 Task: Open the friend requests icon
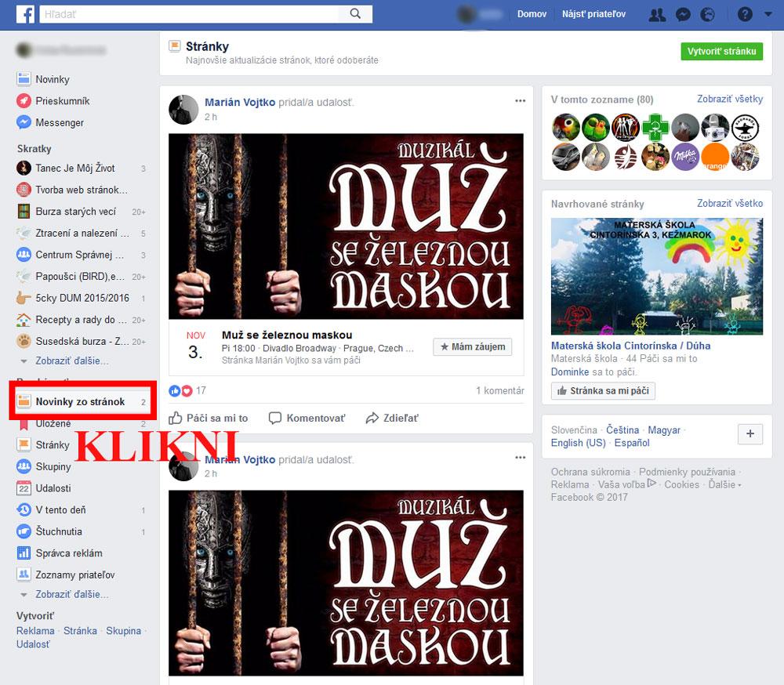click(x=657, y=15)
